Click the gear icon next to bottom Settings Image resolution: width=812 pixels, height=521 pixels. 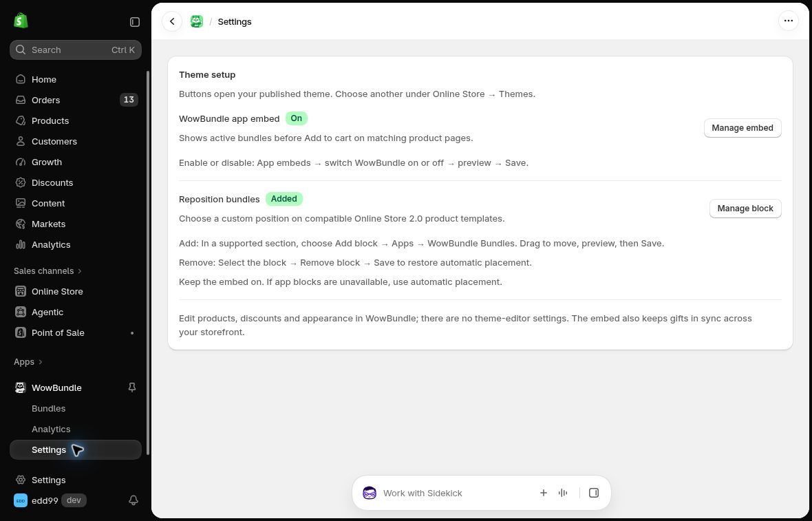[21, 480]
